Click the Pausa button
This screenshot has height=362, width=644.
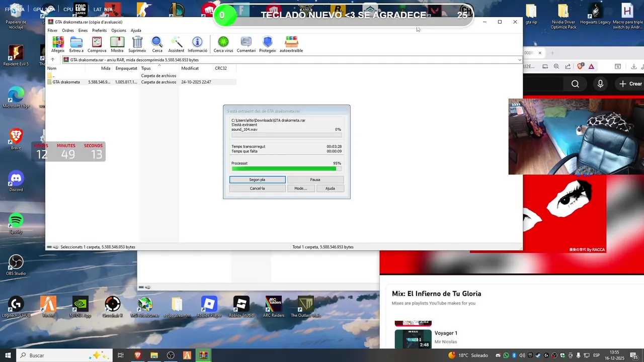315,179
